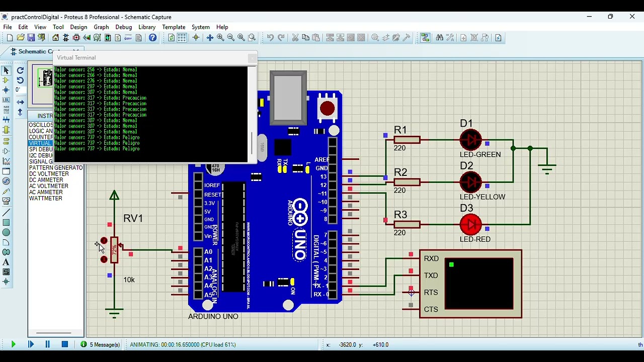Click the Zoom In magnifier icon
Image resolution: width=644 pixels, height=362 pixels.
220,38
